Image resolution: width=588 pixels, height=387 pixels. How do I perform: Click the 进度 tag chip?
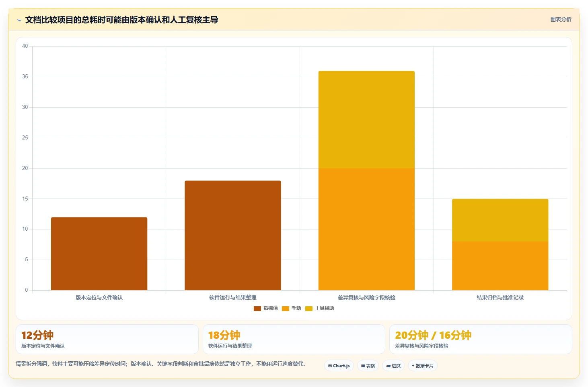tap(393, 366)
